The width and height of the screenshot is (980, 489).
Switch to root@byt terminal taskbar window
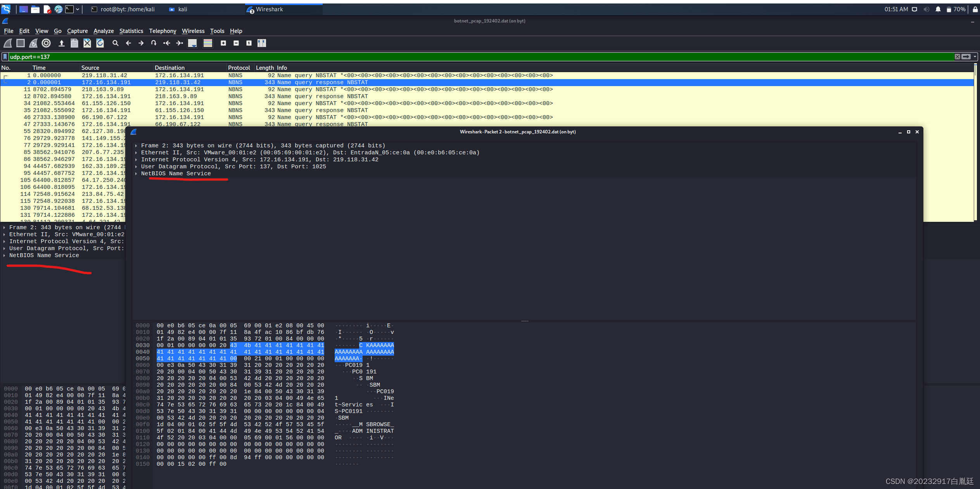[123, 9]
